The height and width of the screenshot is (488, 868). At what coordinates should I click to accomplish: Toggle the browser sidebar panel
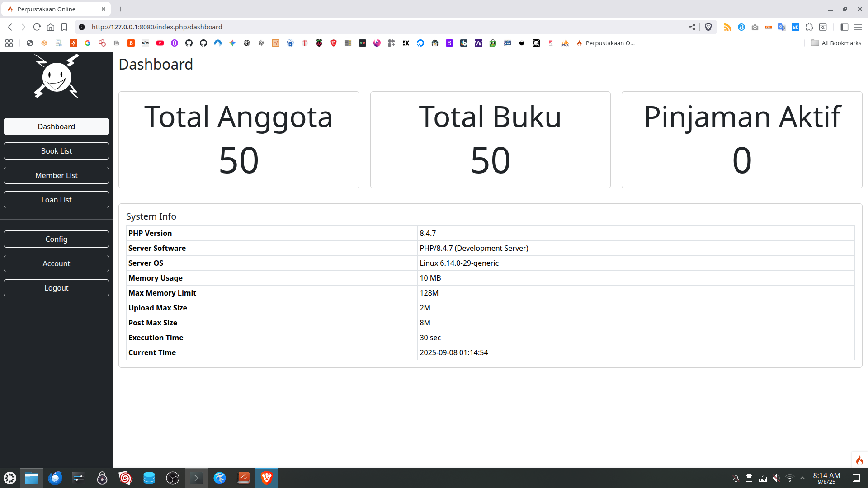(x=844, y=27)
